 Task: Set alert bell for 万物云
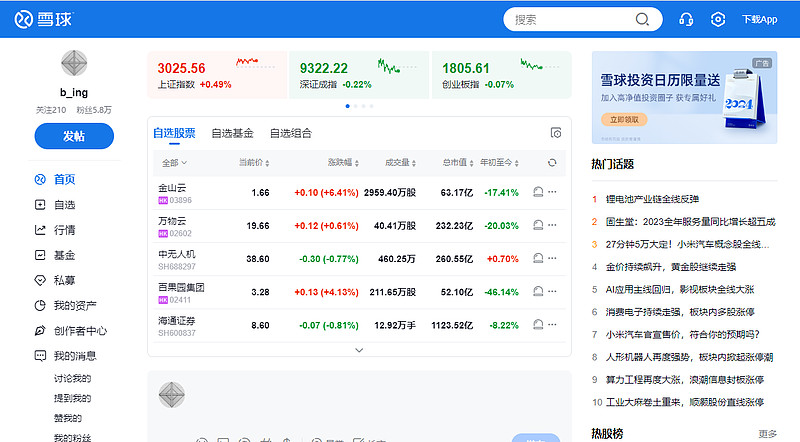click(x=538, y=225)
